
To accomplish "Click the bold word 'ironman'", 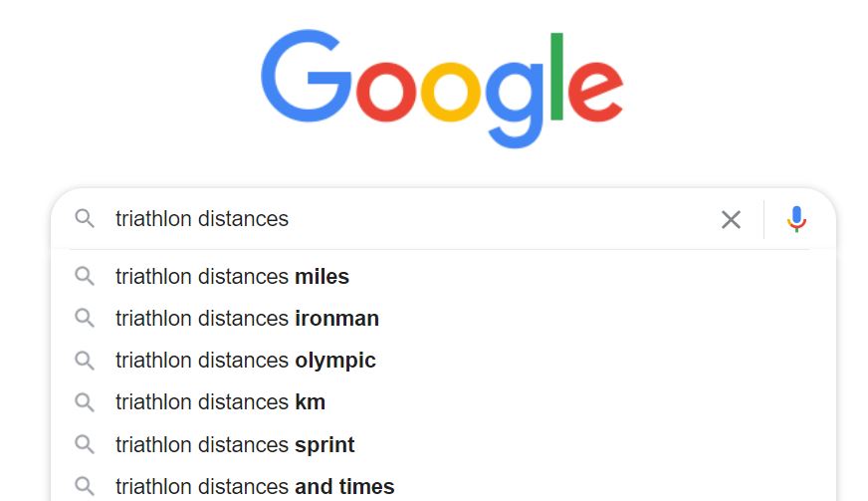I will pyautogui.click(x=336, y=319).
